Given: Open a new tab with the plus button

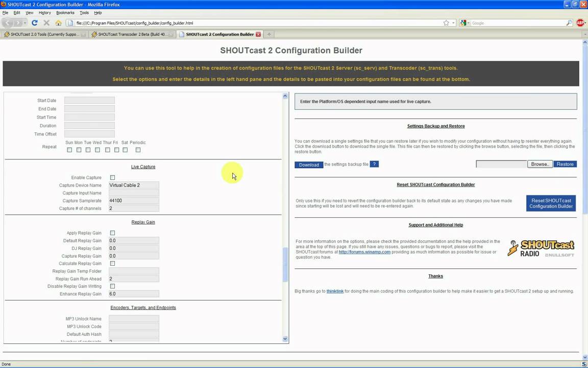Looking at the screenshot, I should click(x=269, y=34).
